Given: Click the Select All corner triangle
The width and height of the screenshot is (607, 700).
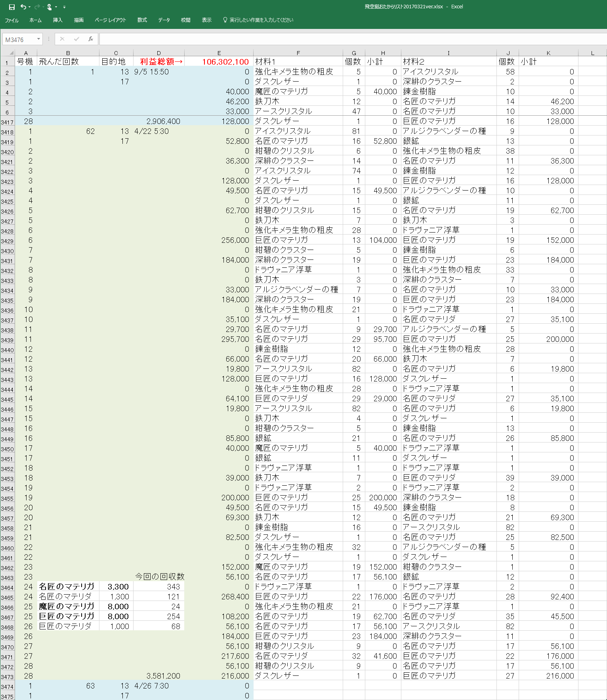Looking at the screenshot, I should pyautogui.click(x=11, y=53).
